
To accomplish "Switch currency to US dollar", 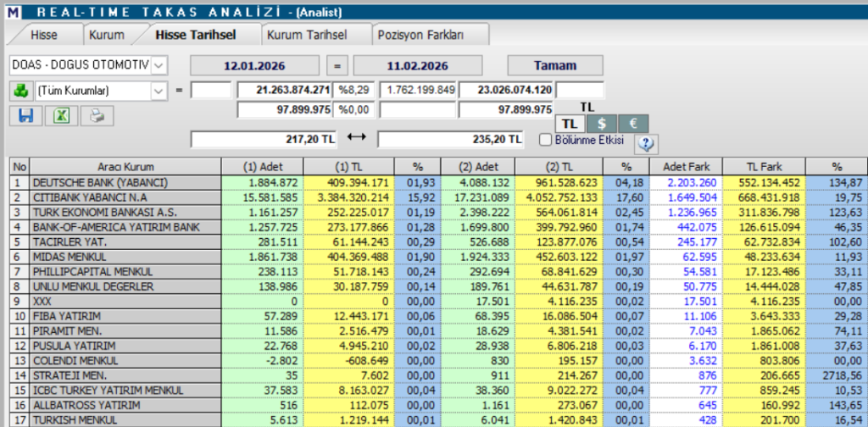I will pos(603,124).
